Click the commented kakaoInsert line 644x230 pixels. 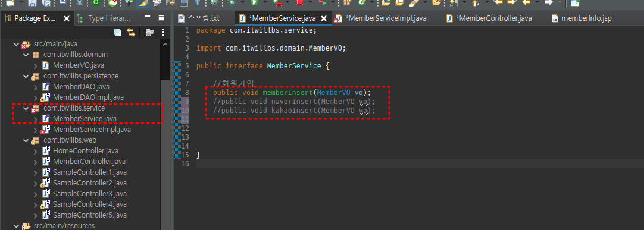[294, 111]
